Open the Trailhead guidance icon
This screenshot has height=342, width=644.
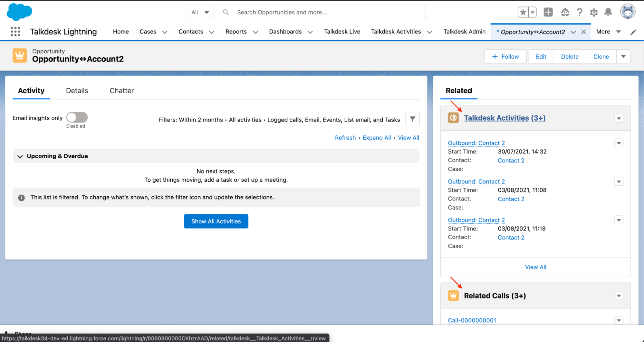click(x=565, y=12)
